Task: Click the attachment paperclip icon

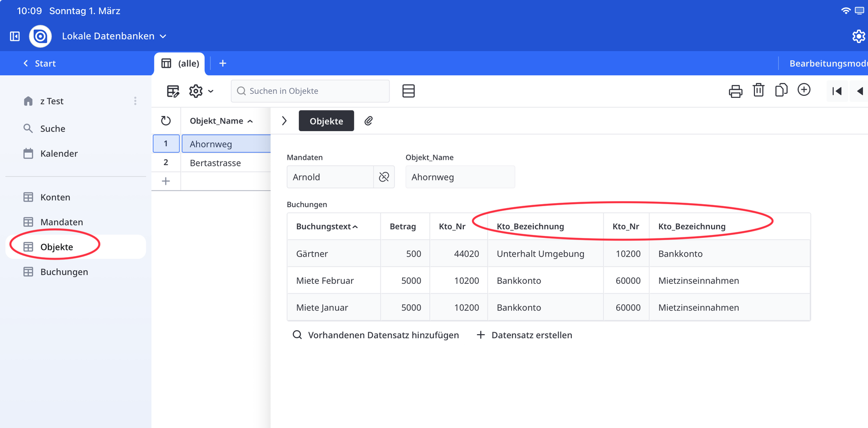Action: tap(369, 121)
